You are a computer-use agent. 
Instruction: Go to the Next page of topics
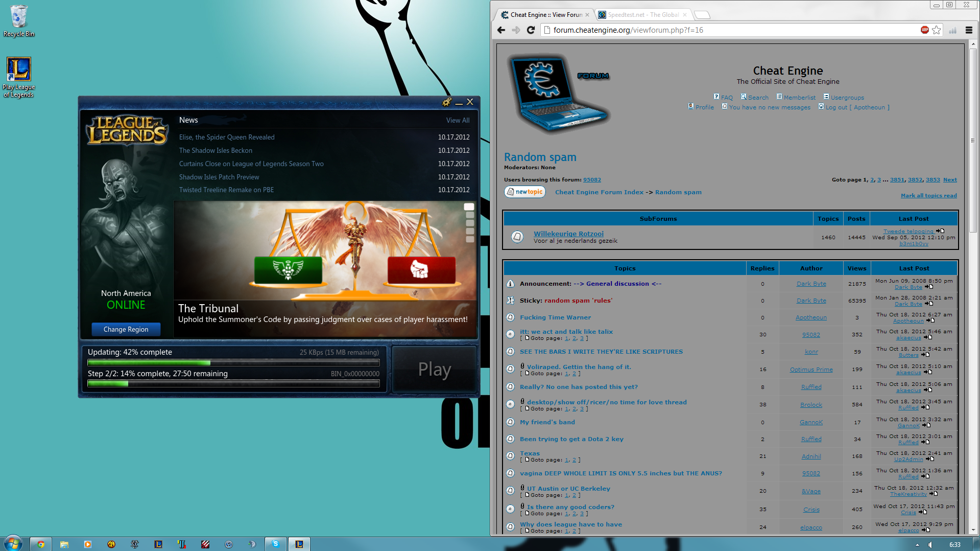[x=950, y=179]
